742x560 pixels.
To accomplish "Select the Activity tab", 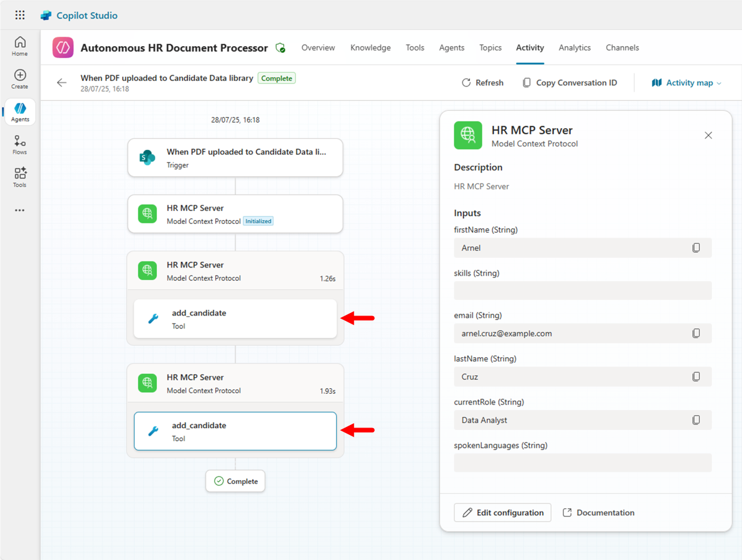I will point(530,48).
